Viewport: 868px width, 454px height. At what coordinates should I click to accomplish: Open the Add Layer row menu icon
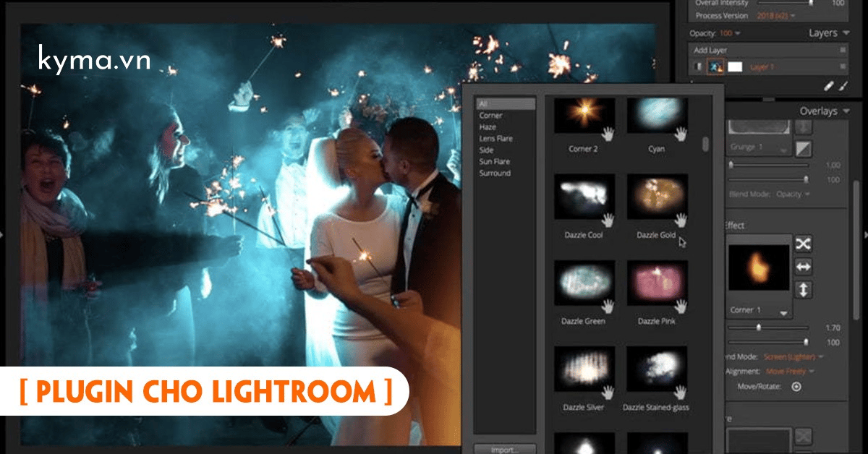point(843,50)
